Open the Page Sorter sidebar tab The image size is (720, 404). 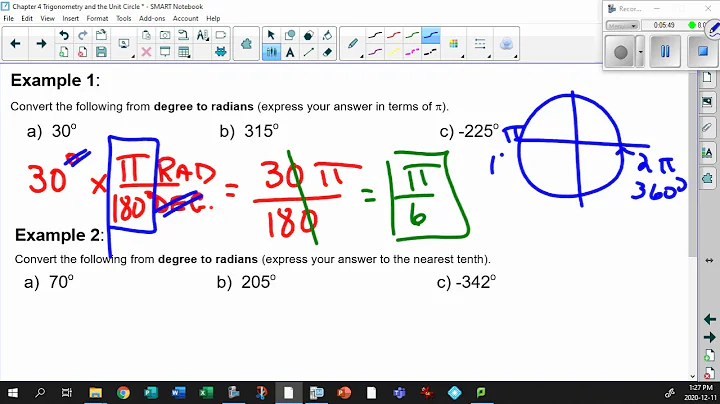point(707,78)
